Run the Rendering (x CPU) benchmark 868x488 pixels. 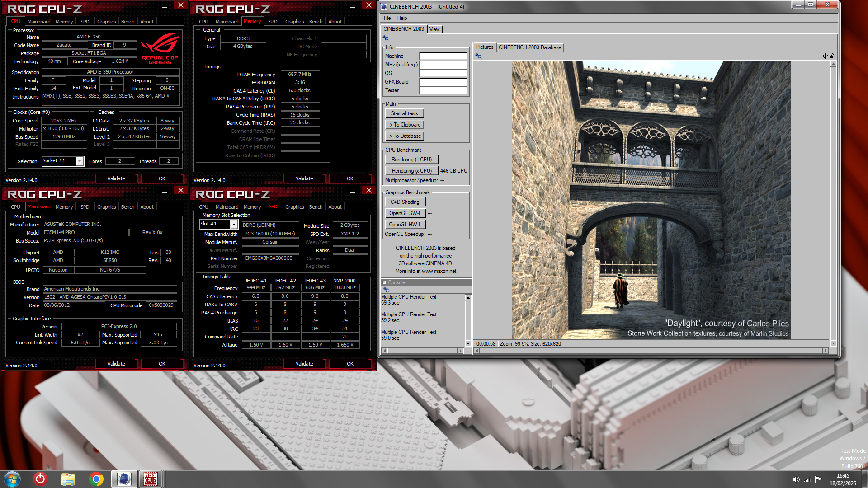[x=412, y=171]
